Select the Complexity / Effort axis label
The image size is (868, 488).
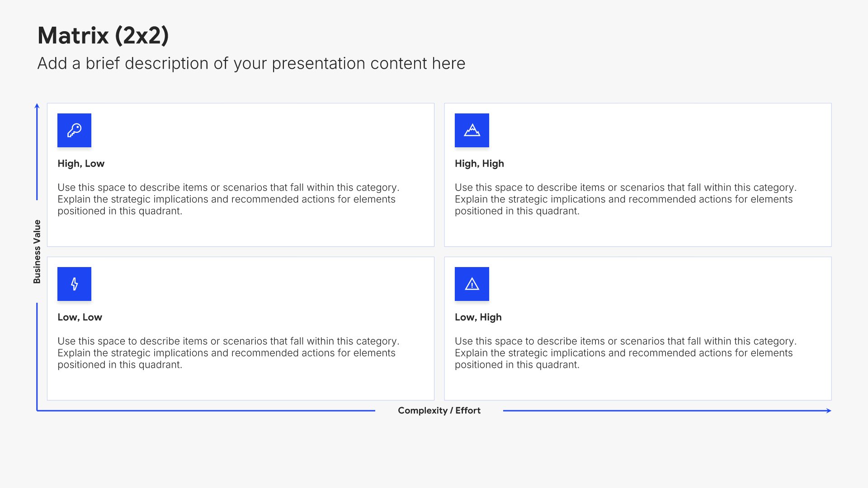point(439,411)
